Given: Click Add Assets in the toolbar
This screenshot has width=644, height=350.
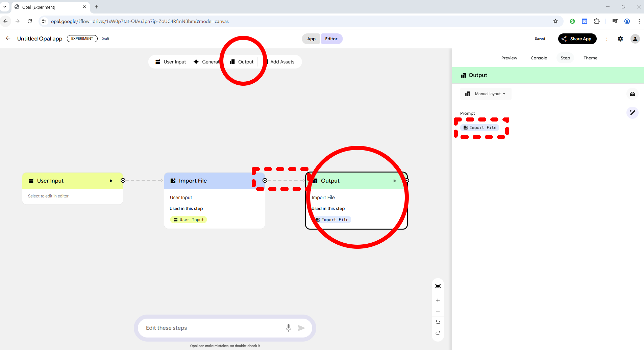Looking at the screenshot, I should 280,62.
